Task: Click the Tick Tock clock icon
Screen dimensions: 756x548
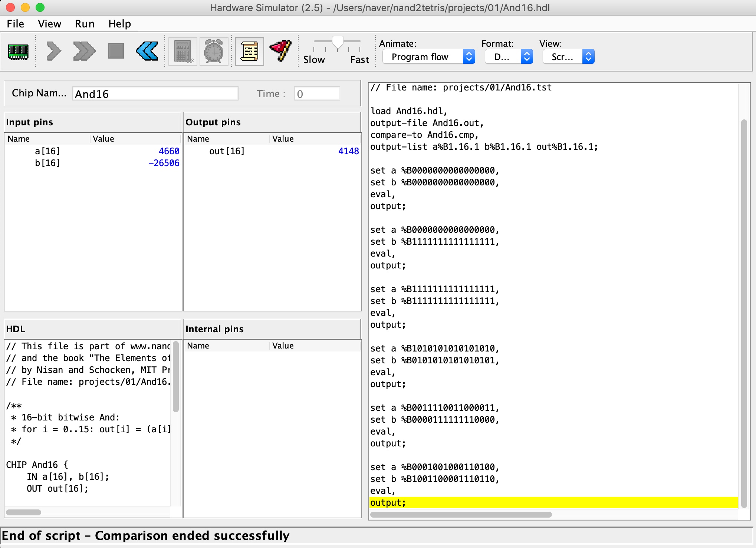Action: (x=214, y=52)
